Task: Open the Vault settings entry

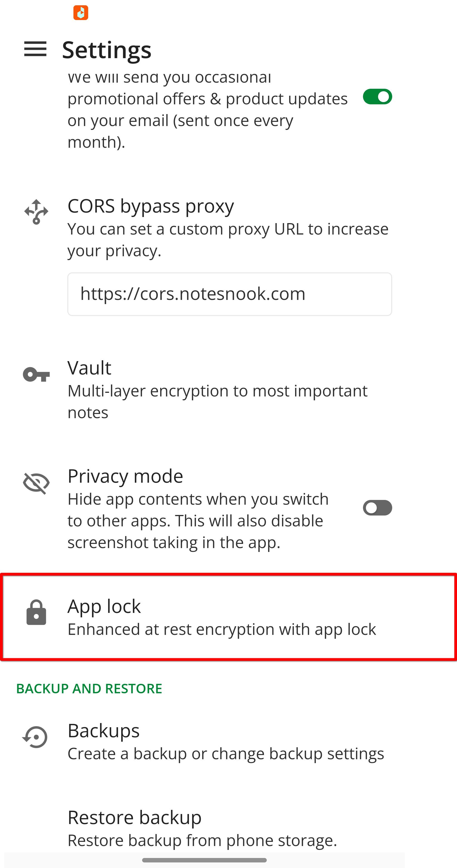Action: (x=217, y=389)
